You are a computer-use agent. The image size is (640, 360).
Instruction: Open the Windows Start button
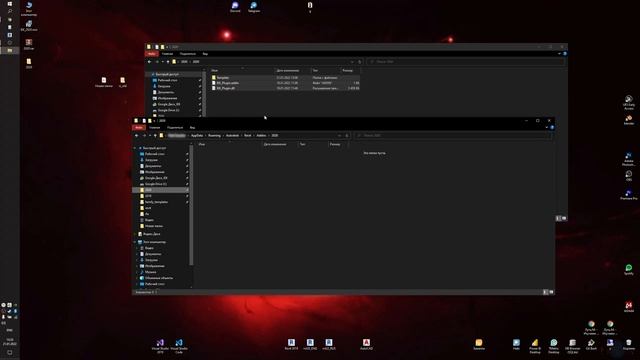pyautogui.click(x=10, y=4)
